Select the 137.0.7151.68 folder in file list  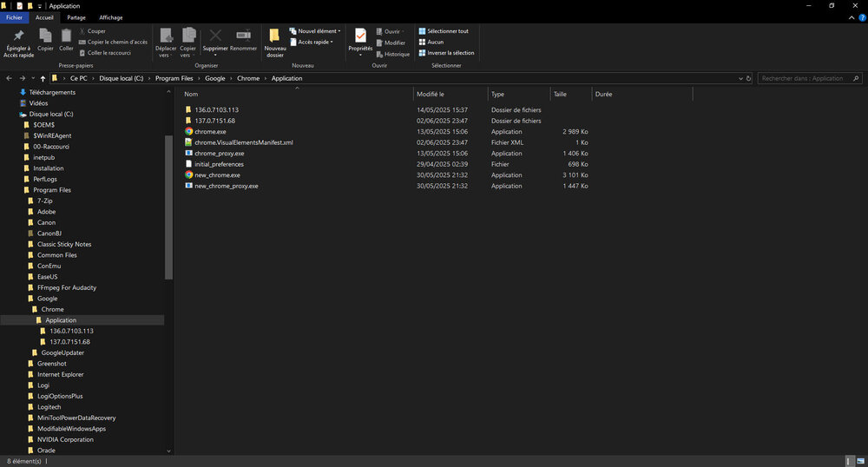point(214,121)
